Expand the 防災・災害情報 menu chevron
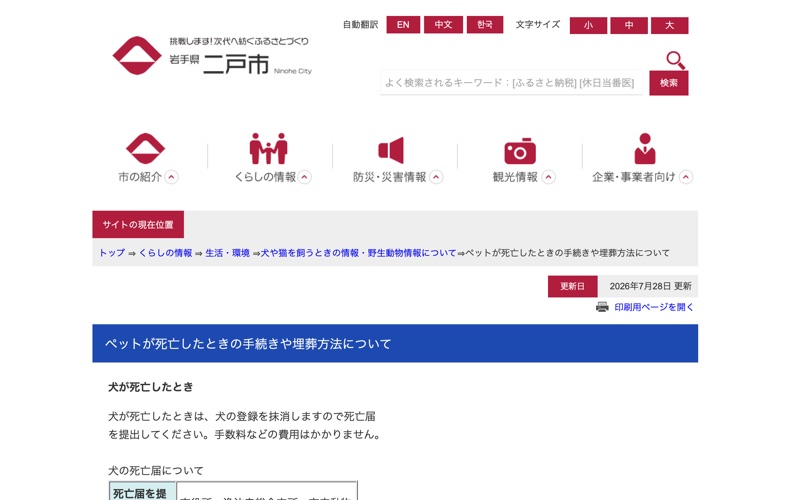Viewport: 800px width, 500px height. tap(436, 177)
